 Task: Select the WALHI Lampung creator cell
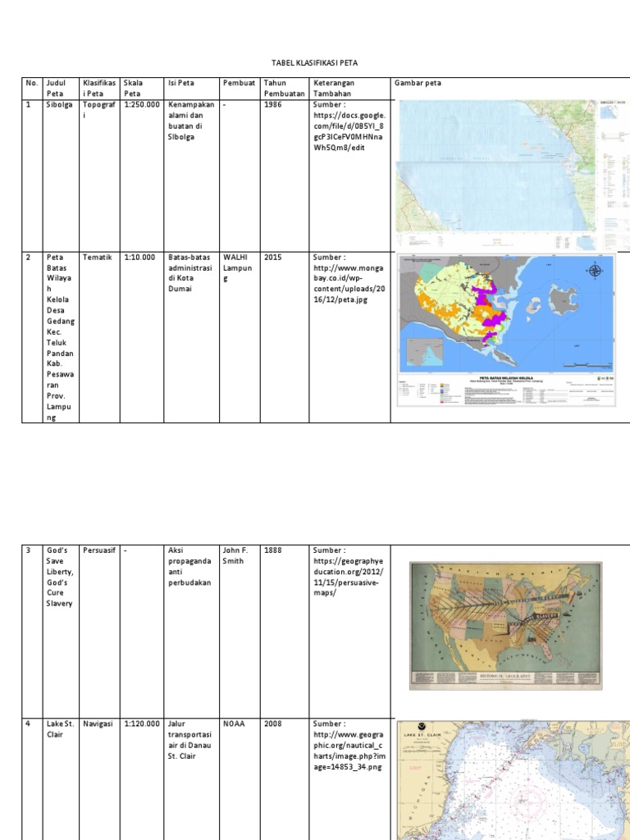pos(238,268)
